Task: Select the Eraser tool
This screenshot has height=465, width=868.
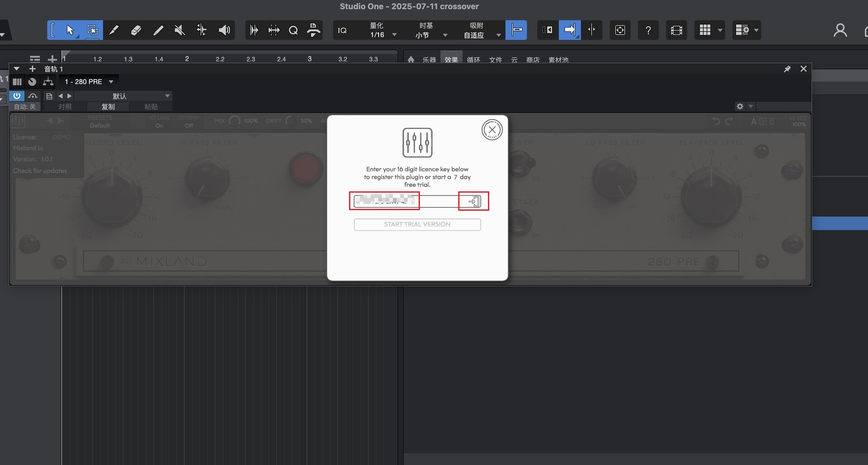Action: (136, 30)
